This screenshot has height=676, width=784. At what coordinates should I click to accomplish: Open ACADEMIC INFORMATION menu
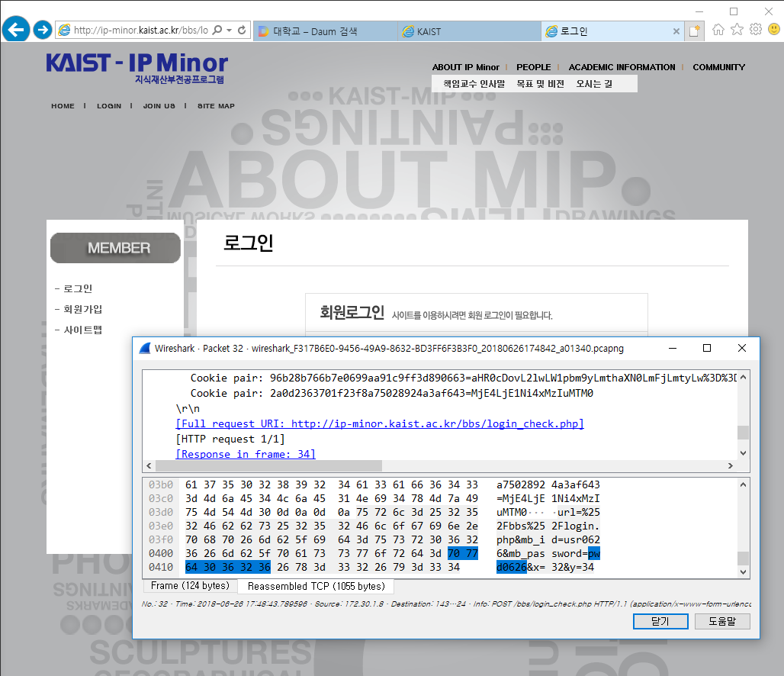pyautogui.click(x=622, y=67)
